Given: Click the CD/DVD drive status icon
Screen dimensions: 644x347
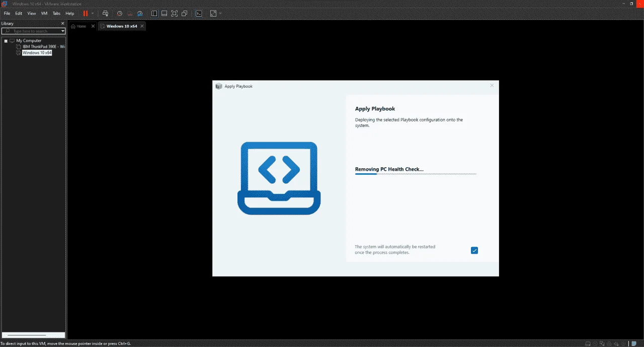Looking at the screenshot, I should [x=595, y=343].
